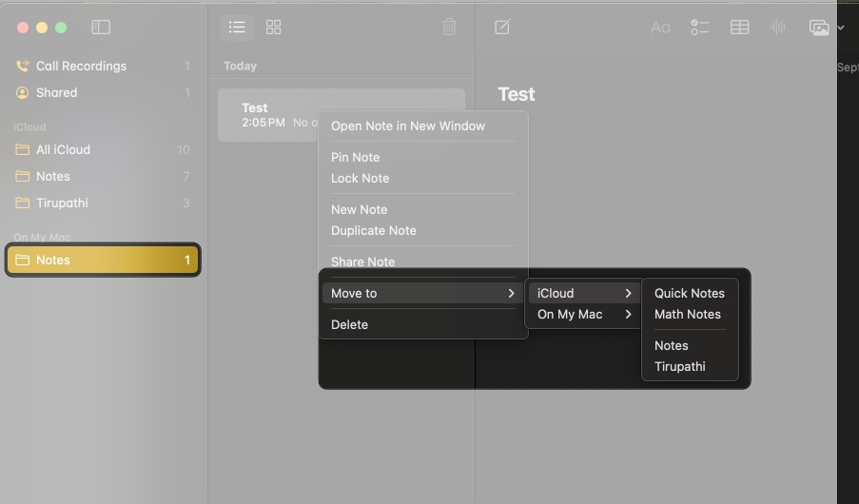Choose Pin Note from context menu

pos(356,158)
